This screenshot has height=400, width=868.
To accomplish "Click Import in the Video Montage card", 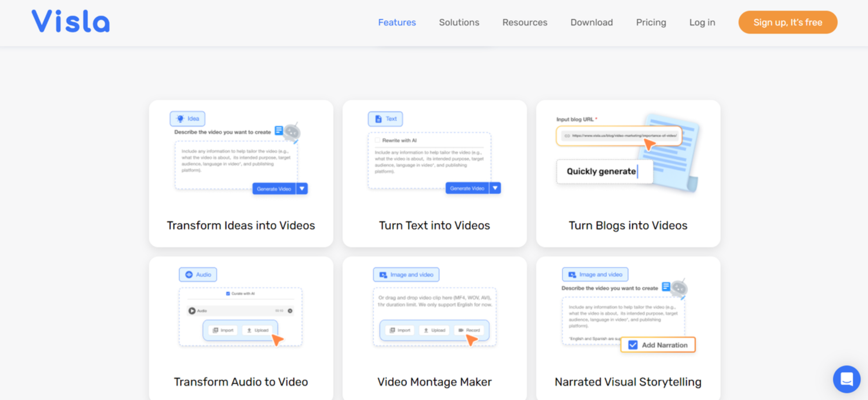I will [400, 330].
